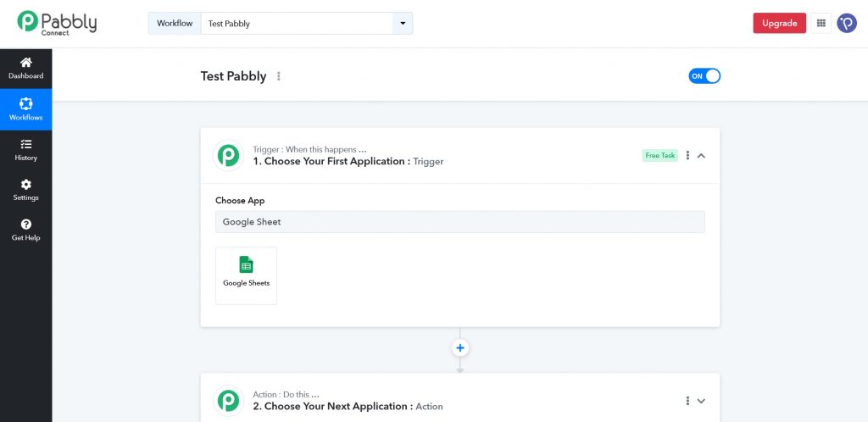
Task: Go to Dashboard in sidebar
Action: (26, 68)
